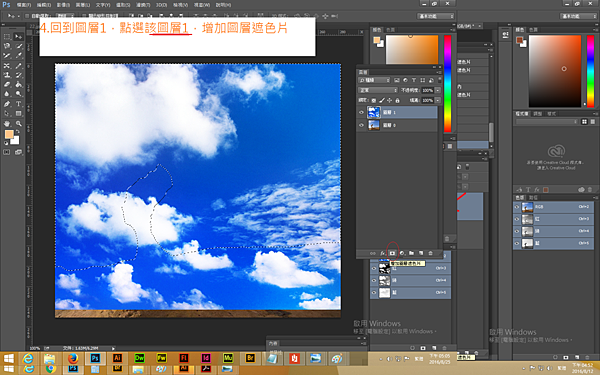Open the layer opacity slider arrow
The image size is (600, 375).
437,91
